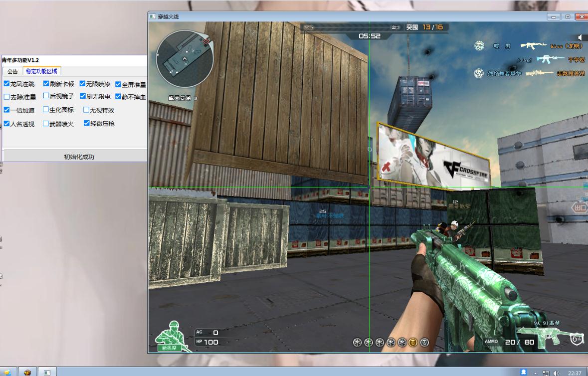This screenshot has width=588, height=376.
Task: Click the gold kill medal icon
Action: point(413,342)
